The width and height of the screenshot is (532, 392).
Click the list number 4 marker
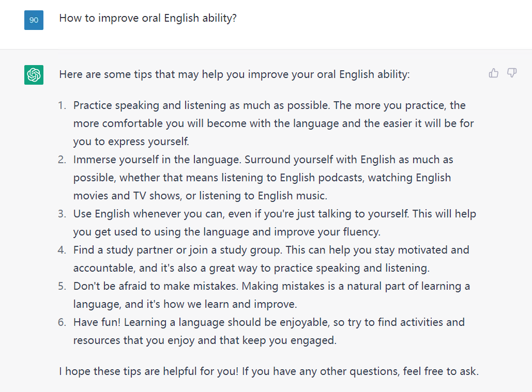pyautogui.click(x=62, y=250)
